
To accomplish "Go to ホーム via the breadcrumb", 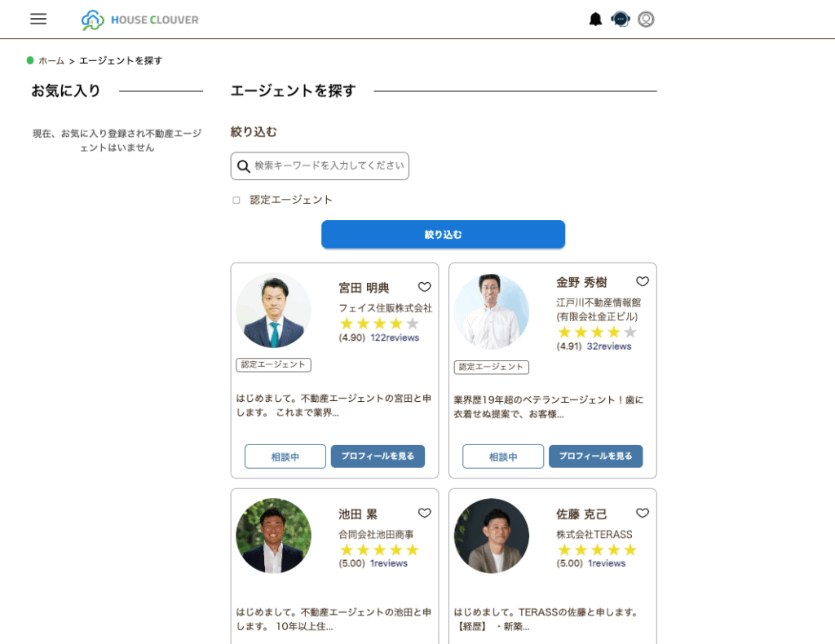I will [52, 60].
